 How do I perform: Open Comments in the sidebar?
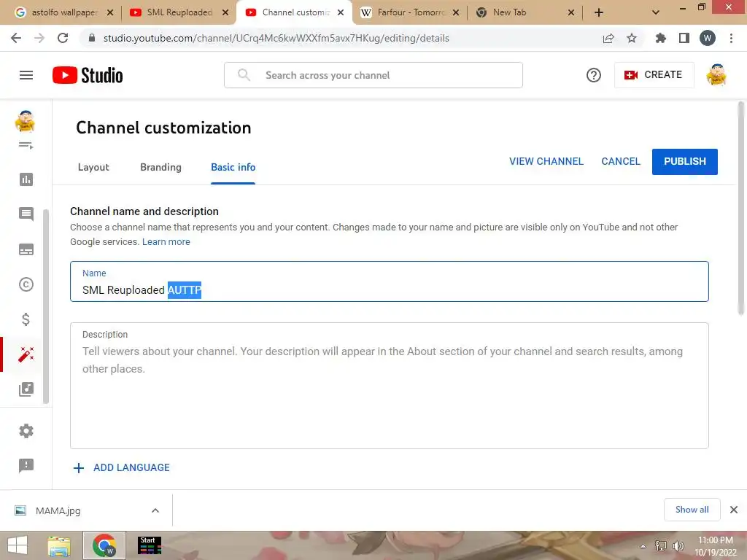tap(26, 214)
